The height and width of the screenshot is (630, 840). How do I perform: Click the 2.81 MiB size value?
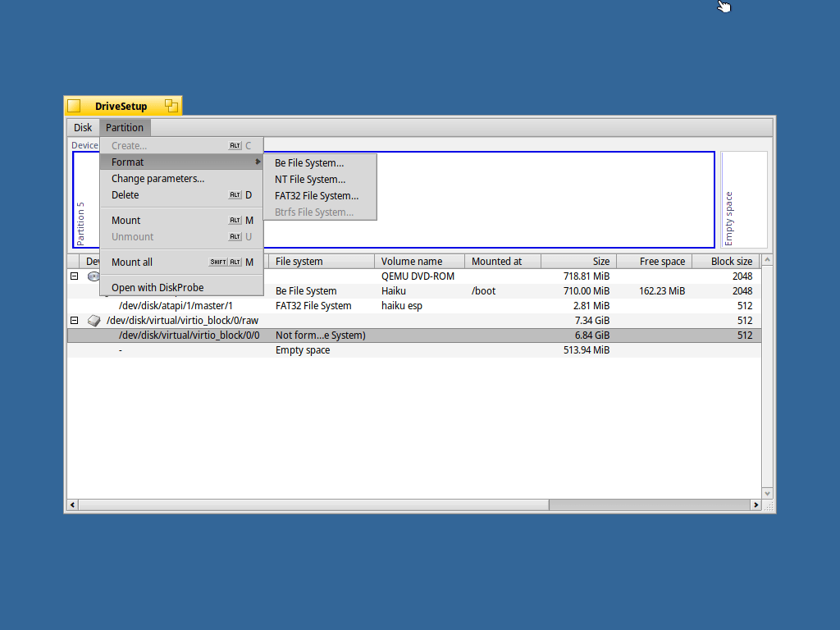point(591,306)
